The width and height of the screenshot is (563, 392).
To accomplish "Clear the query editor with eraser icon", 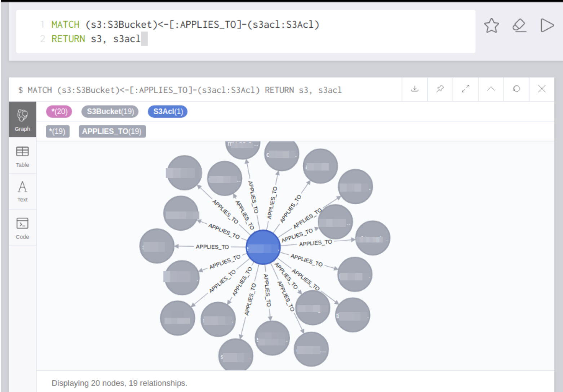I will coord(519,26).
